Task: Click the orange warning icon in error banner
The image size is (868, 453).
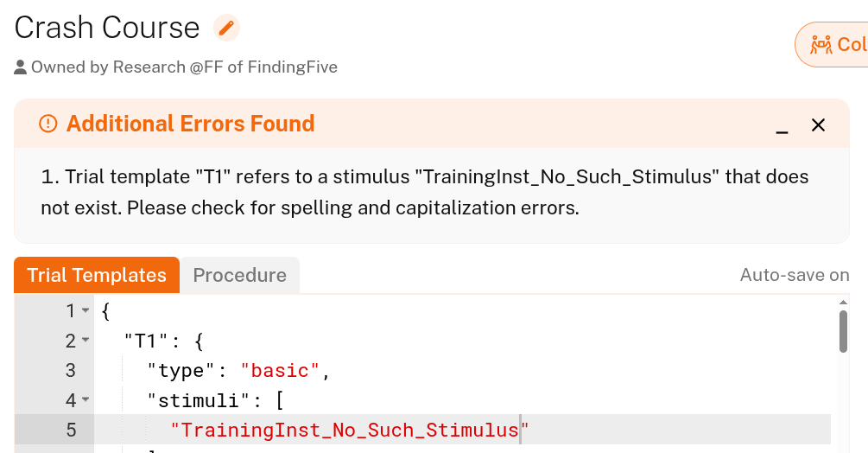Action: click(48, 124)
